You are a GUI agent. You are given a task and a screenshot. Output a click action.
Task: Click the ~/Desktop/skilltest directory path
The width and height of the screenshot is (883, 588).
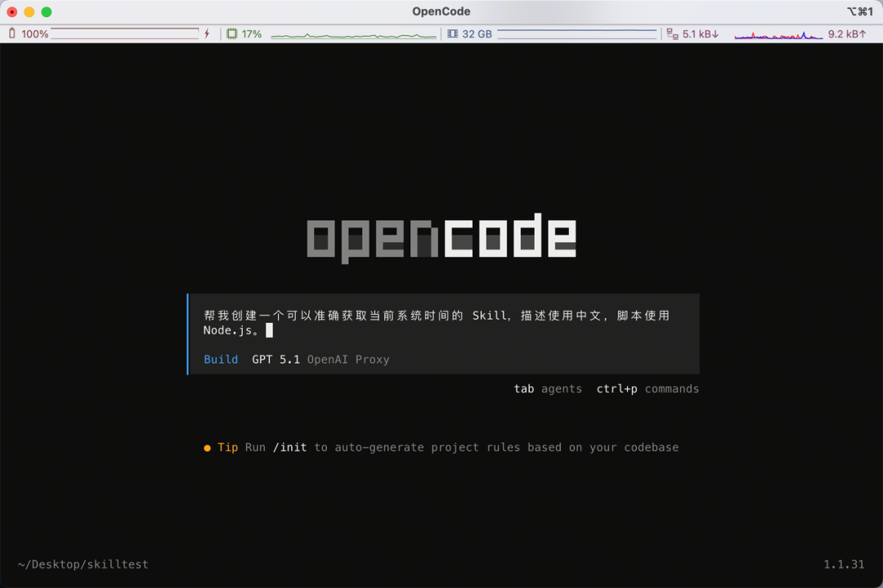point(83,564)
